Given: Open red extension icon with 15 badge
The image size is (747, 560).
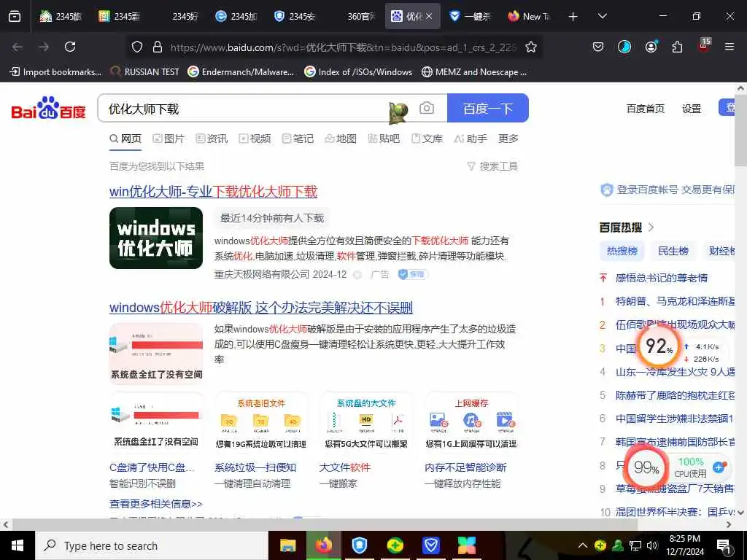Looking at the screenshot, I should coord(704,45).
